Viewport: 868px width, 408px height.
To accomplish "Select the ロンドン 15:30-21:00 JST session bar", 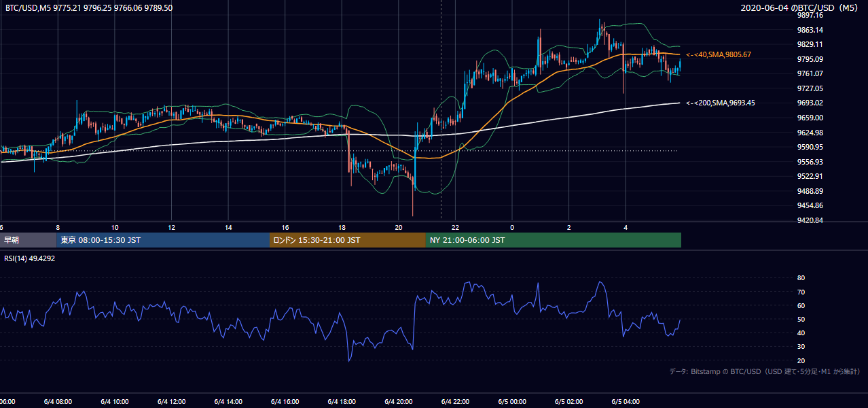I will point(347,240).
